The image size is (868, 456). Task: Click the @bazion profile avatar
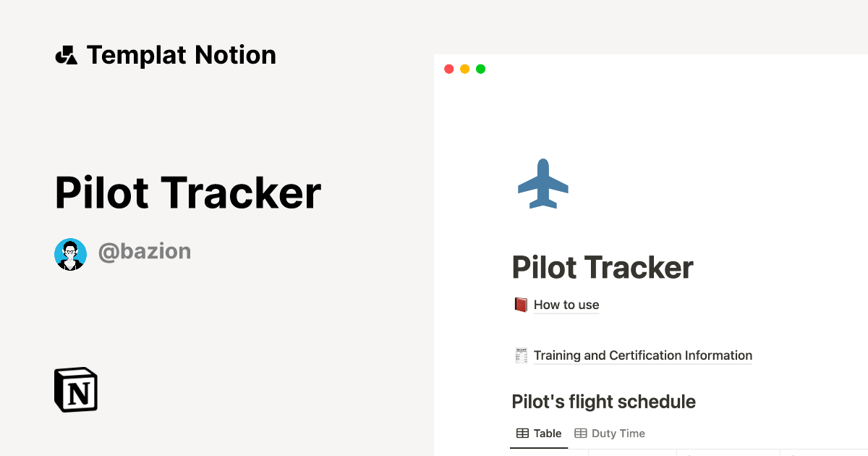point(70,254)
